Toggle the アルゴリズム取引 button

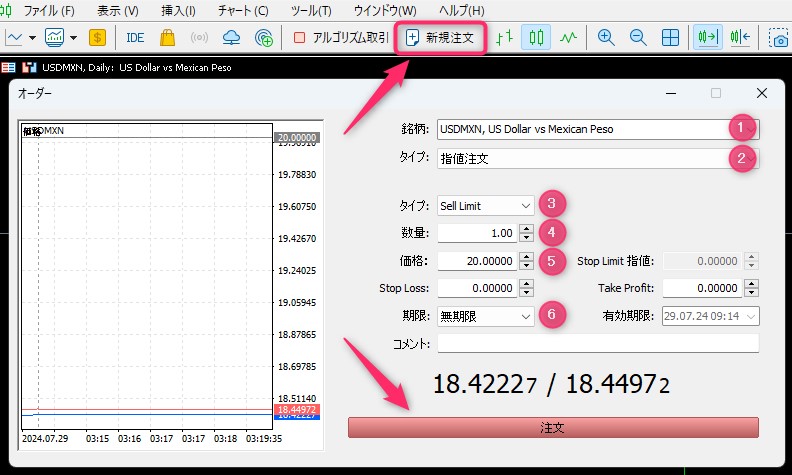(x=341, y=37)
